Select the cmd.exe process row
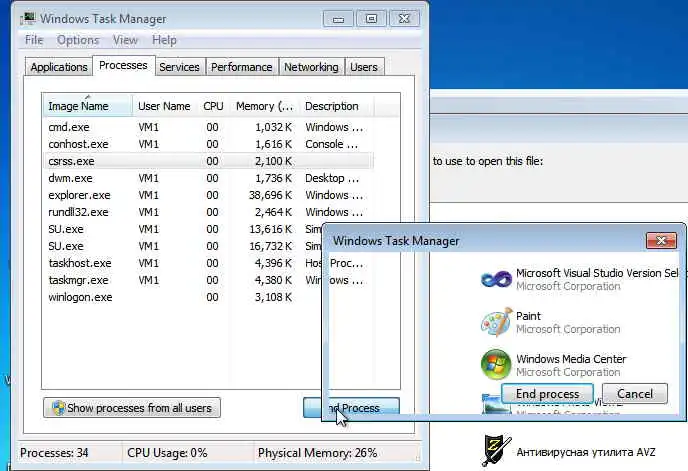Screen dimensions: 688x471 click(x=208, y=127)
